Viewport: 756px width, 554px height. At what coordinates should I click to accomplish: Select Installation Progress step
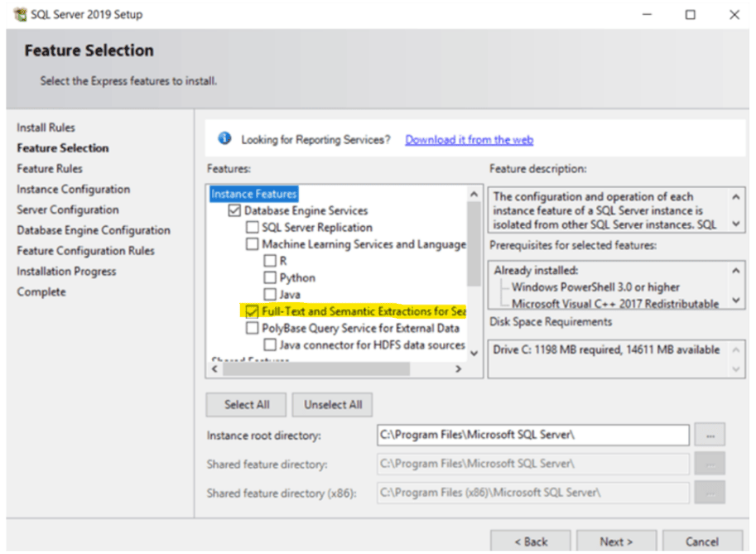[x=66, y=272]
